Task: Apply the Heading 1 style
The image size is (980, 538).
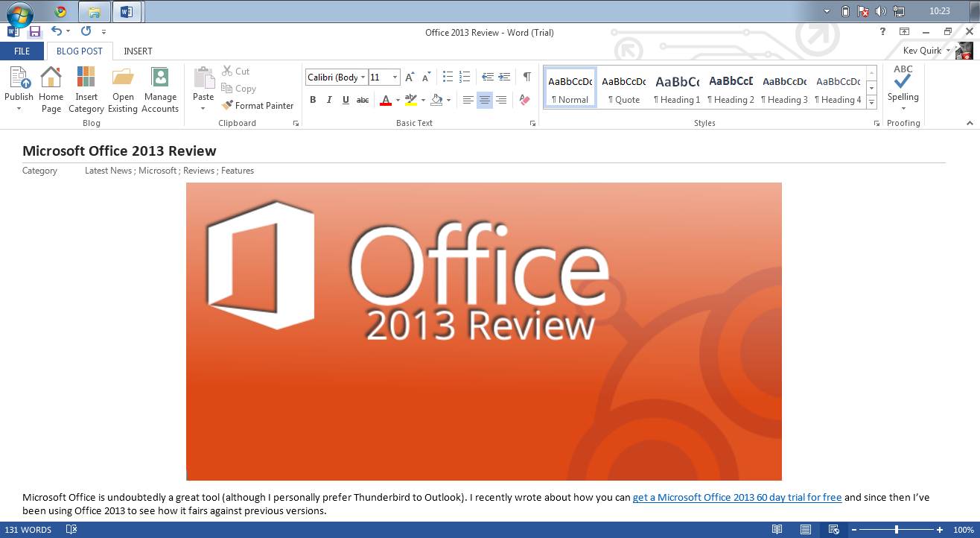Action: pyautogui.click(x=677, y=88)
